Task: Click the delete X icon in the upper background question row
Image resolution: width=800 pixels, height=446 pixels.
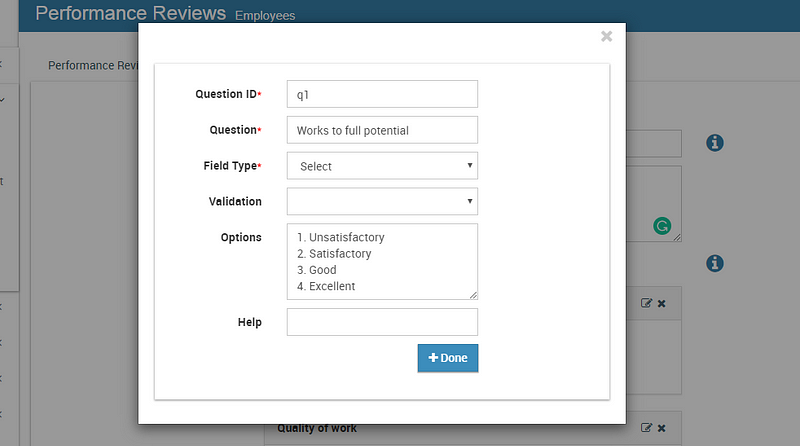Action: (x=661, y=304)
